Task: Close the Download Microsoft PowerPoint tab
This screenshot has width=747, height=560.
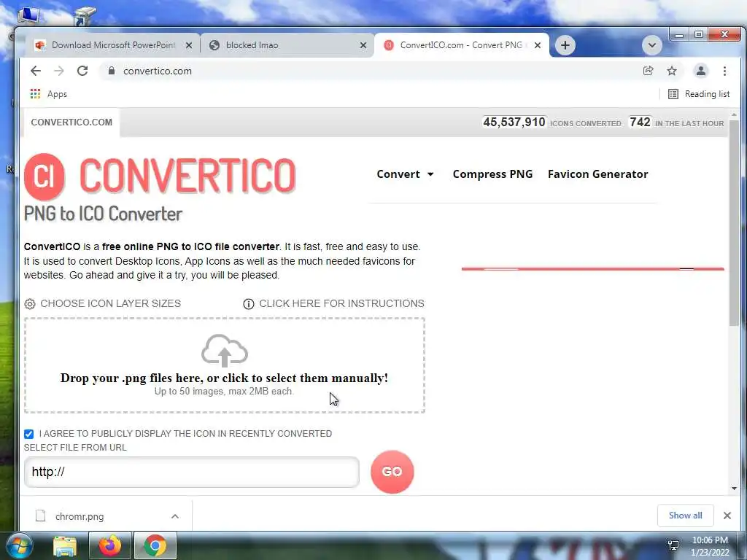Action: click(189, 45)
